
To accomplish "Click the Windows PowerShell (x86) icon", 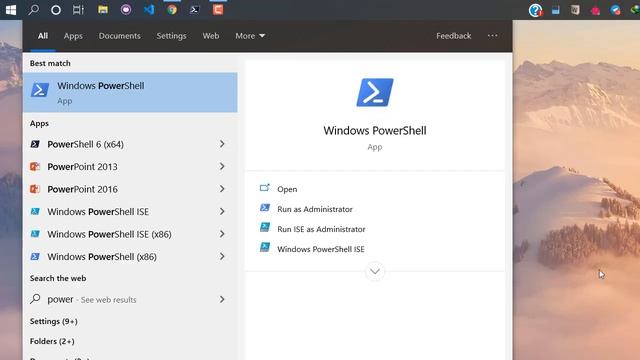I will click(x=35, y=256).
